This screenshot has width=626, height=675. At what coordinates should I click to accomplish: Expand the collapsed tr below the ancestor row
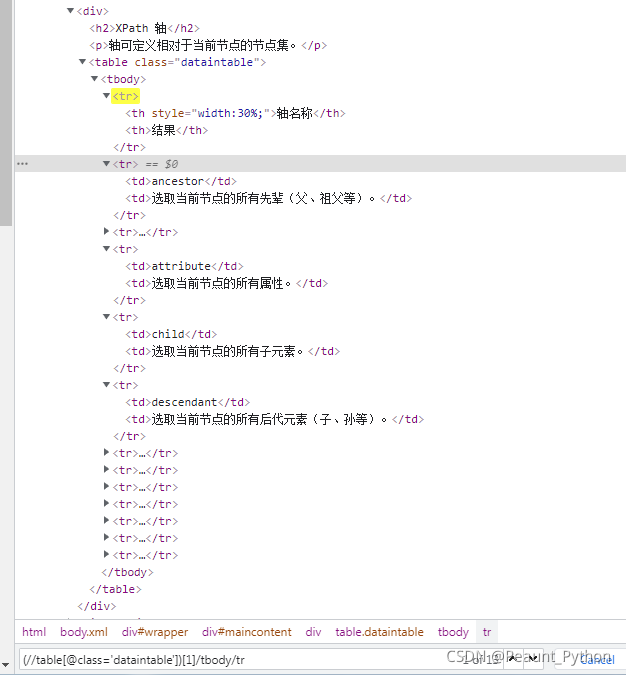point(107,232)
